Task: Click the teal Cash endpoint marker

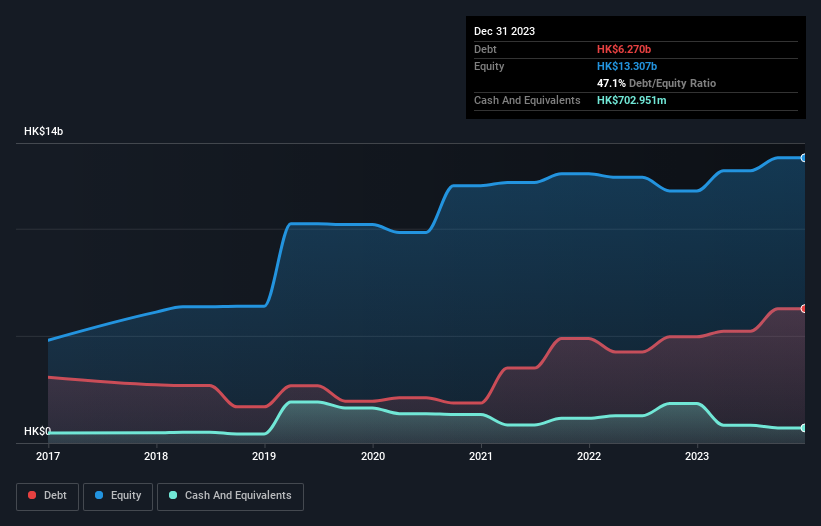Action: (804, 428)
